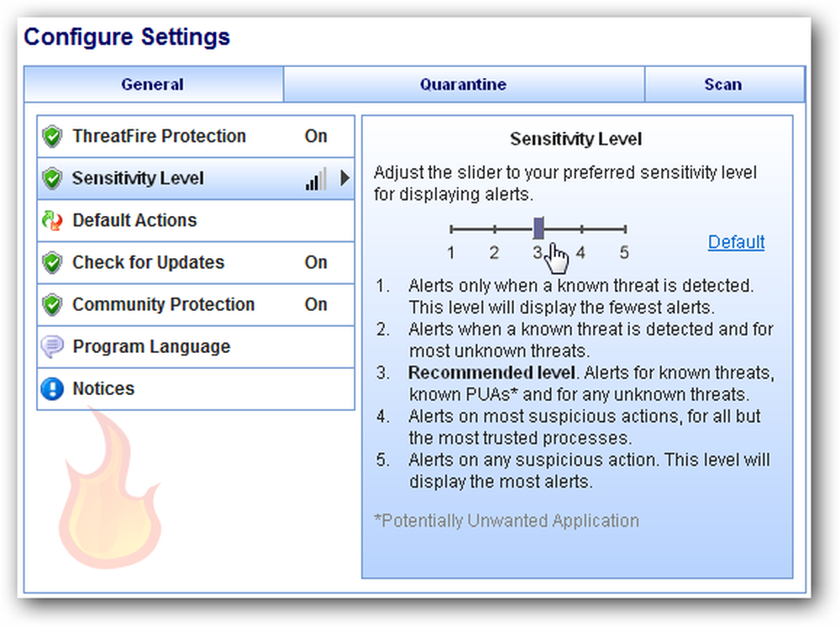Toggle Check for Updates On status

click(316, 262)
